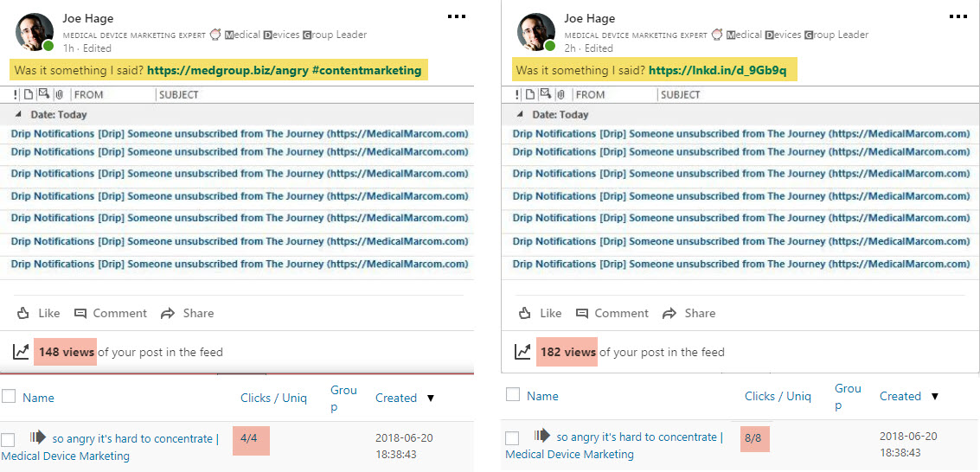Click importance column icon in left email list
The width and height of the screenshot is (980, 472).
point(15,95)
